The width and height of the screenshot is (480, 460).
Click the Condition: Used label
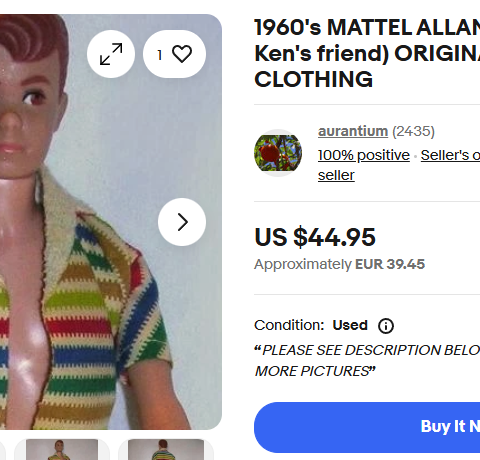(311, 325)
